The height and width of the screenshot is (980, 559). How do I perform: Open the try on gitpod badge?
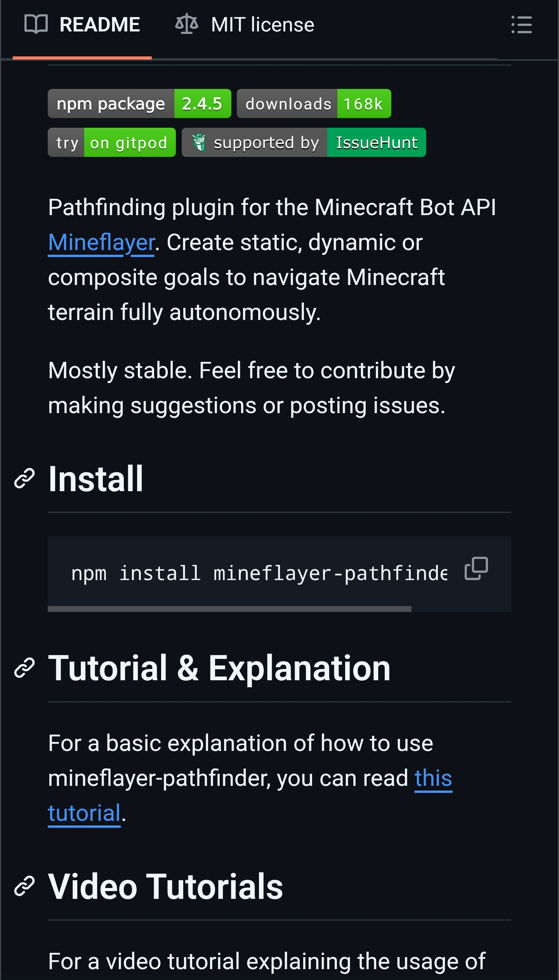point(111,142)
